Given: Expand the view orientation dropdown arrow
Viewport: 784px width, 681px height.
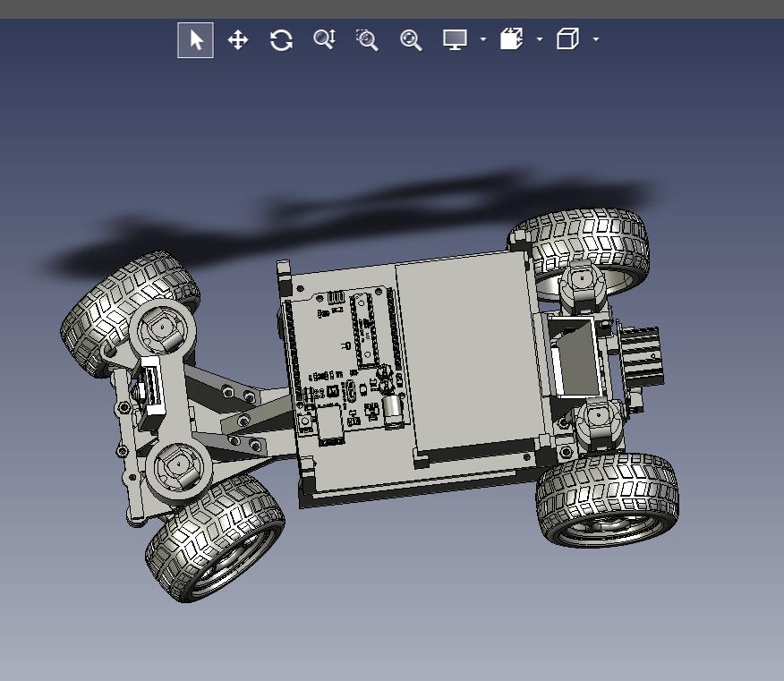Looking at the screenshot, I should (x=596, y=39).
